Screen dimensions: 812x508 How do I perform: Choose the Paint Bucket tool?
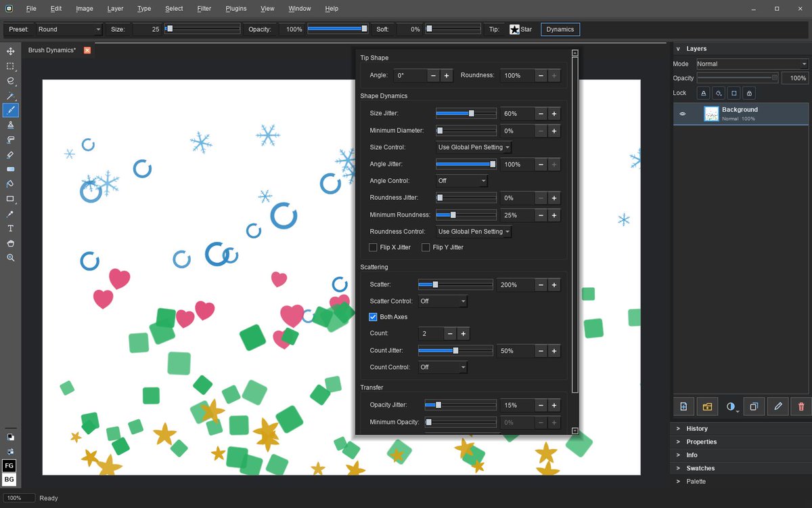10,184
